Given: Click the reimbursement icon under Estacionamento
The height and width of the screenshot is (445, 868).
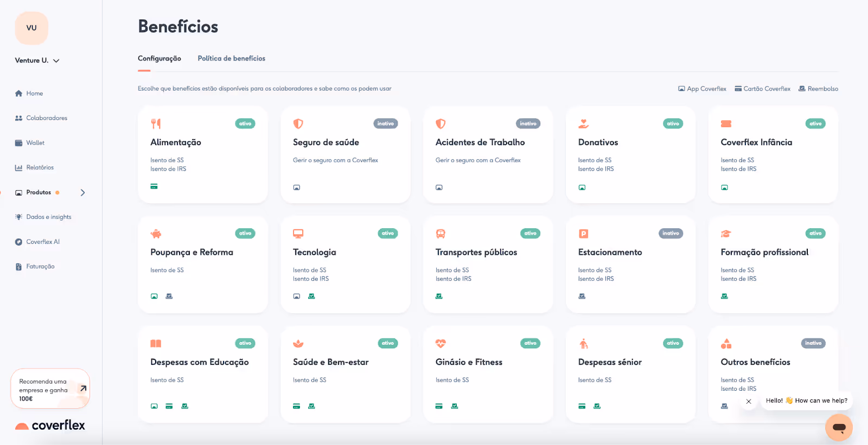Looking at the screenshot, I should click(582, 296).
